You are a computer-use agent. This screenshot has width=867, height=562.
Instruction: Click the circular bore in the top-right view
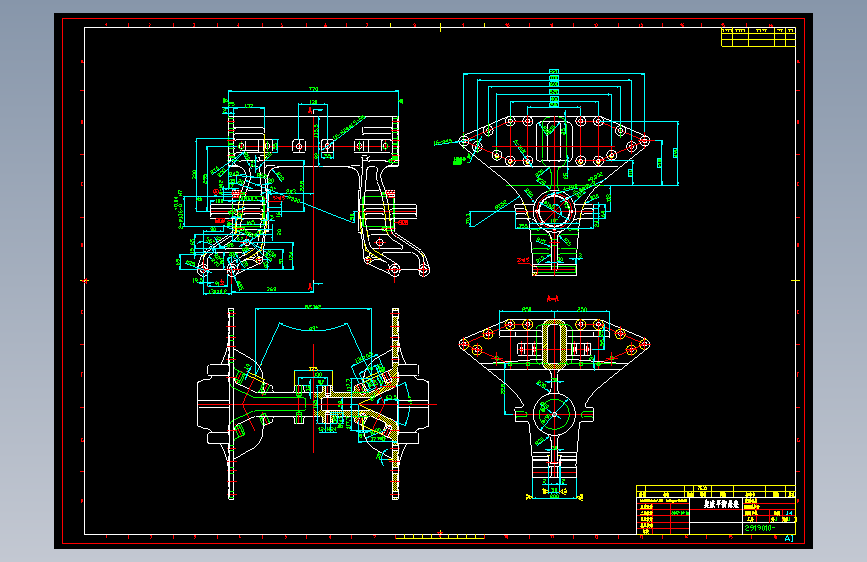553,210
